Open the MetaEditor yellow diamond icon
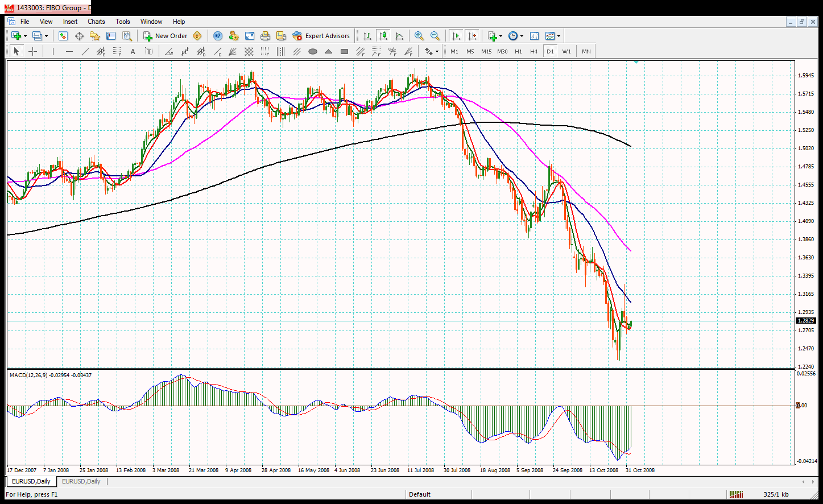Viewport: 823px width, 504px height. 197,36
